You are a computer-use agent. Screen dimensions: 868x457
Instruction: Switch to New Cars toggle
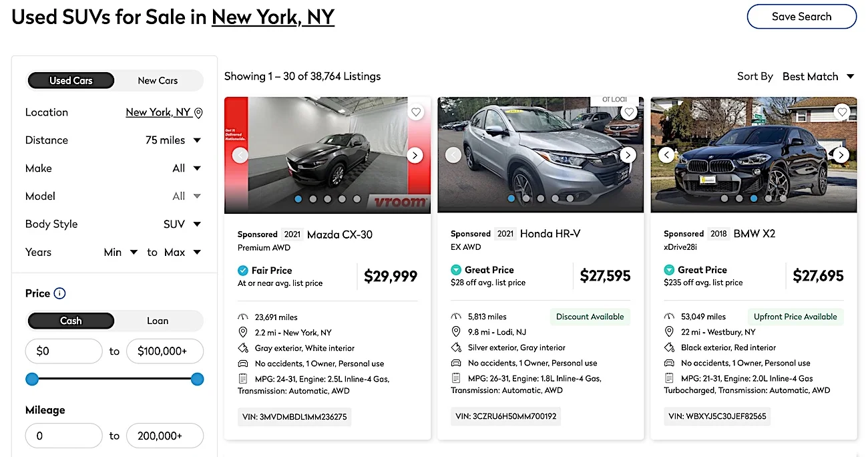tap(158, 80)
